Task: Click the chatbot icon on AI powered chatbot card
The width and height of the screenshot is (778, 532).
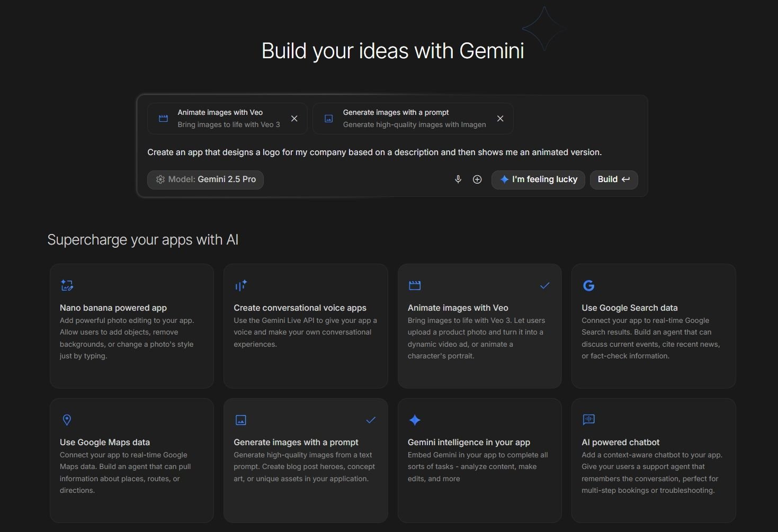Action: click(589, 419)
